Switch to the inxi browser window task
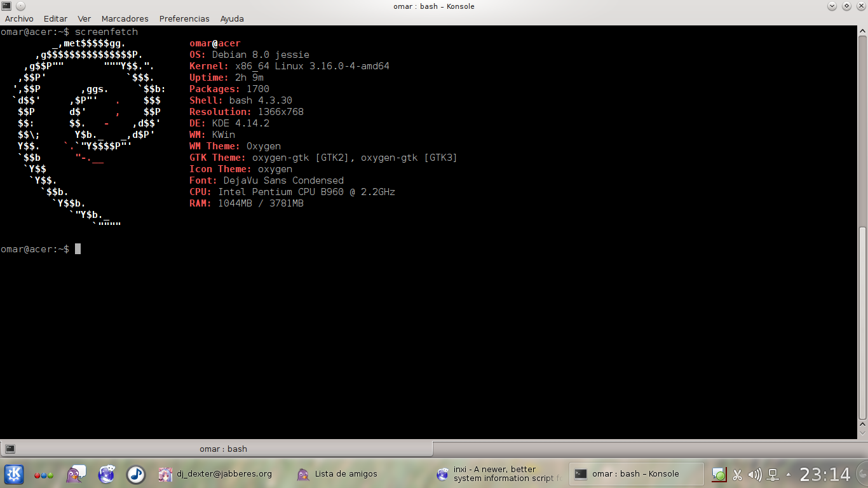 pos(500,474)
